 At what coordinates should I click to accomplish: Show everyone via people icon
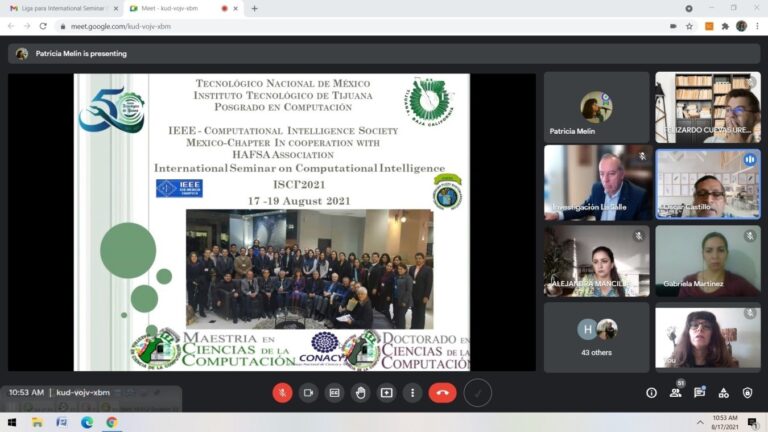(675, 392)
